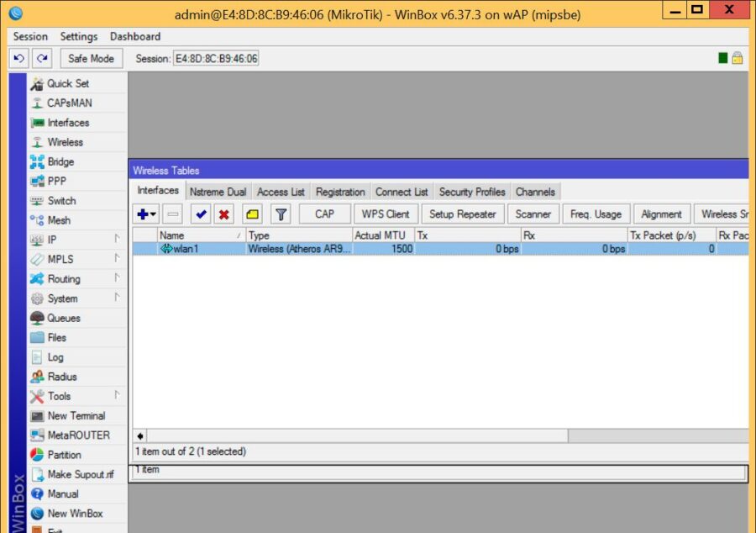Switch to the Access List tab
This screenshot has width=756, height=533.
pyautogui.click(x=281, y=192)
